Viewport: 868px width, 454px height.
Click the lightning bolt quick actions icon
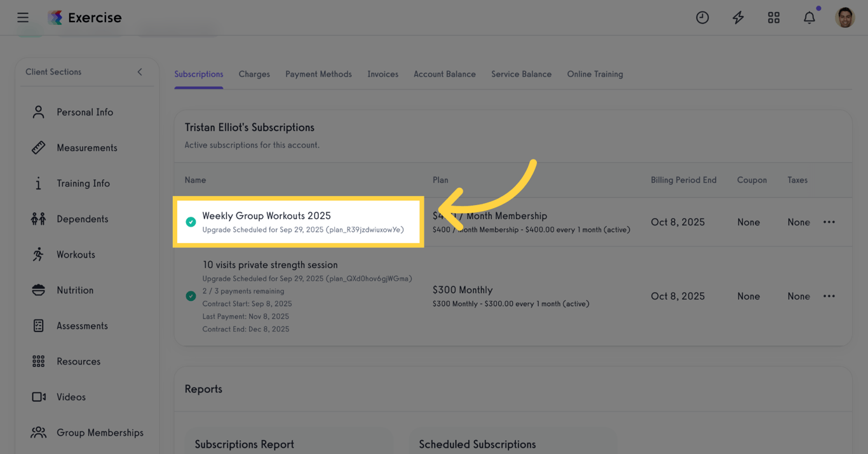(738, 18)
